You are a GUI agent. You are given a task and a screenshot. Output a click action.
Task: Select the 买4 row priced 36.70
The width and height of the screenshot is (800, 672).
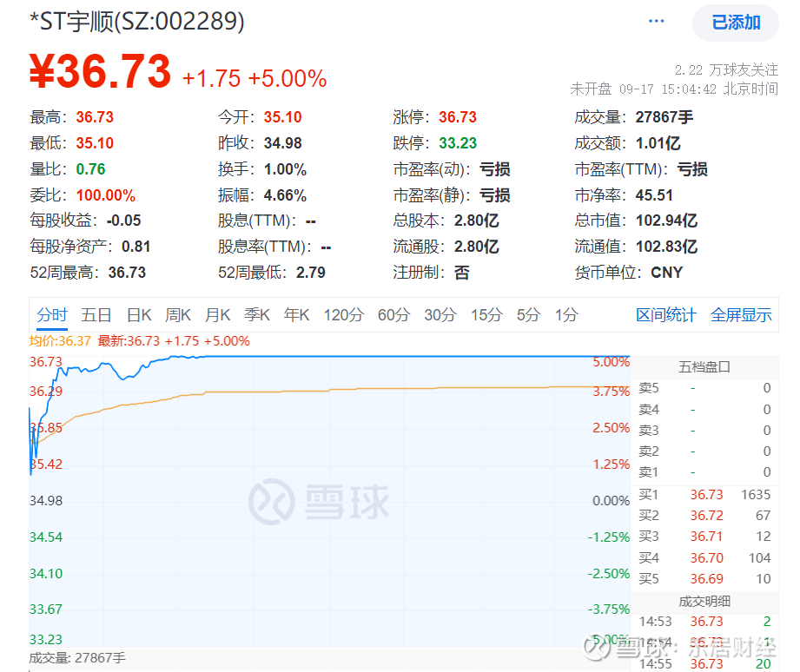pyautogui.click(x=704, y=557)
